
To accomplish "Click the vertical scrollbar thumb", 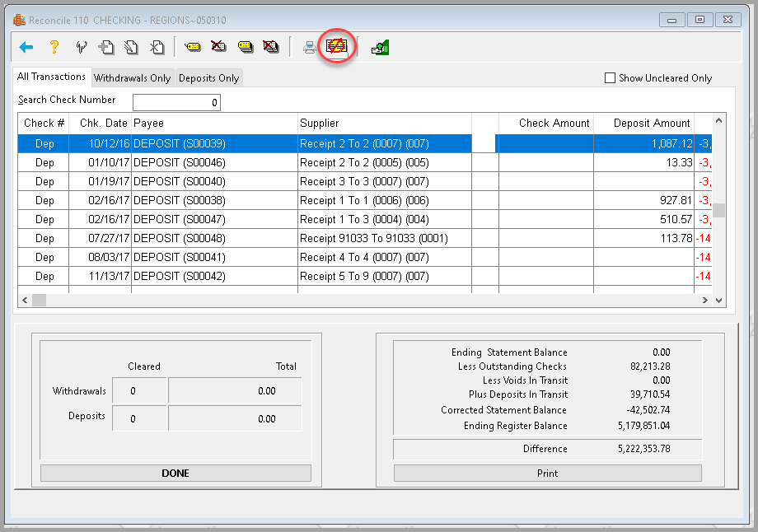I will pyautogui.click(x=719, y=210).
